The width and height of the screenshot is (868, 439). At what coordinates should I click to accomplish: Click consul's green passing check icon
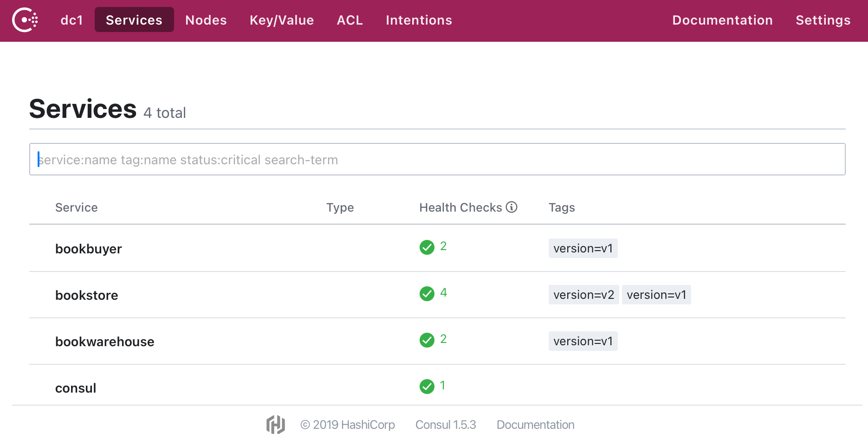pyautogui.click(x=427, y=387)
